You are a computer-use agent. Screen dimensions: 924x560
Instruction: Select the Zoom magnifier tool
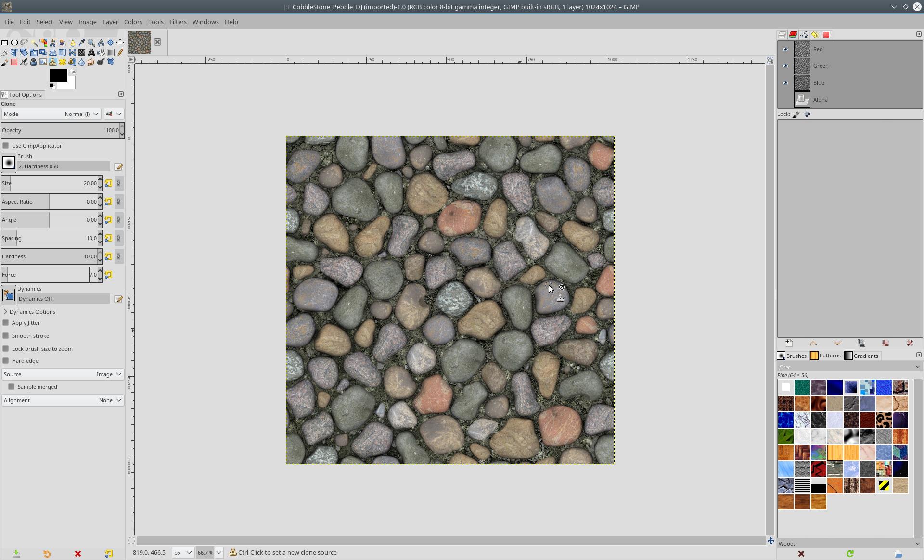(x=91, y=43)
